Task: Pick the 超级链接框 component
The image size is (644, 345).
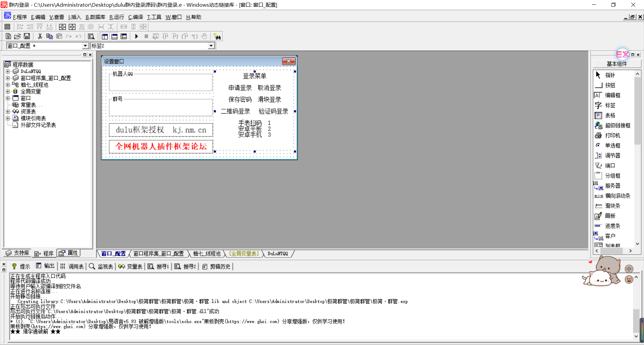Action: point(617,126)
